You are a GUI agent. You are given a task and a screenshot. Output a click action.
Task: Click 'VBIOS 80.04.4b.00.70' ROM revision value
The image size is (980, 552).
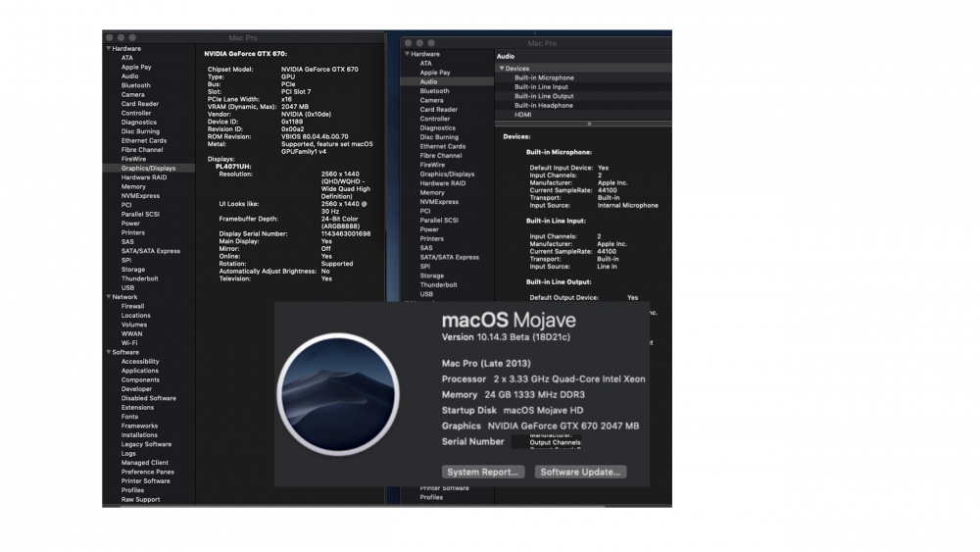315,137
